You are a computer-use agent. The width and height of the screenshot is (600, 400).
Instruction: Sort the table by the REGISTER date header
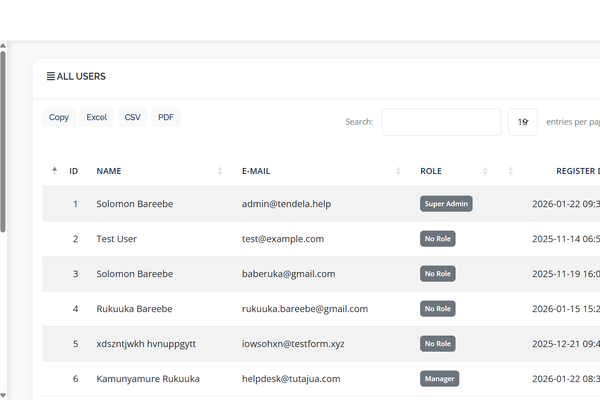577,171
